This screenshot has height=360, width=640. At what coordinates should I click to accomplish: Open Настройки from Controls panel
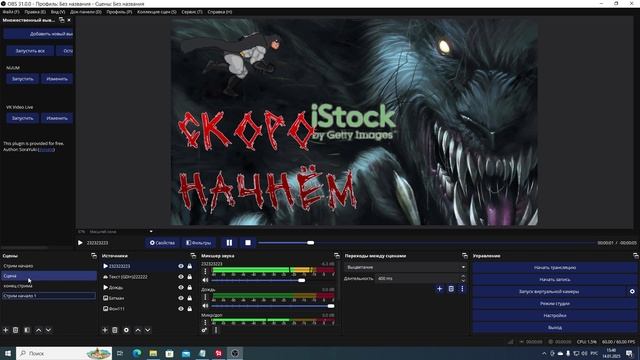pyautogui.click(x=555, y=316)
